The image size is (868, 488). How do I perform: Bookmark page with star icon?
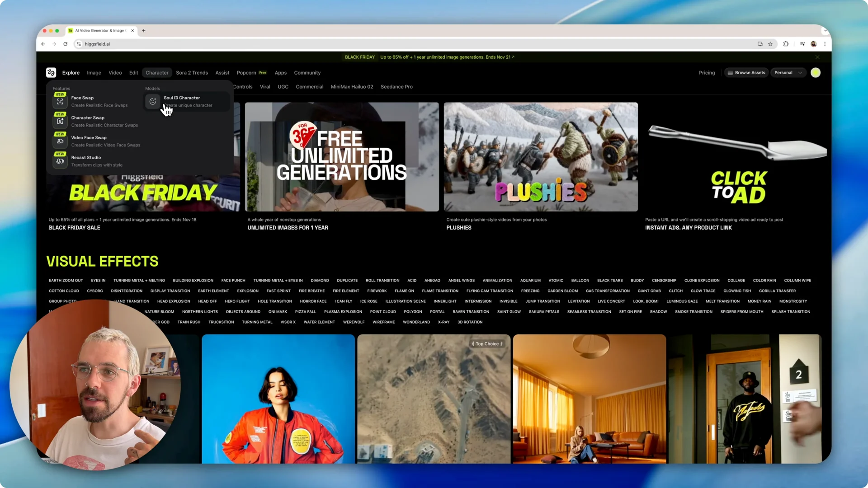(770, 44)
